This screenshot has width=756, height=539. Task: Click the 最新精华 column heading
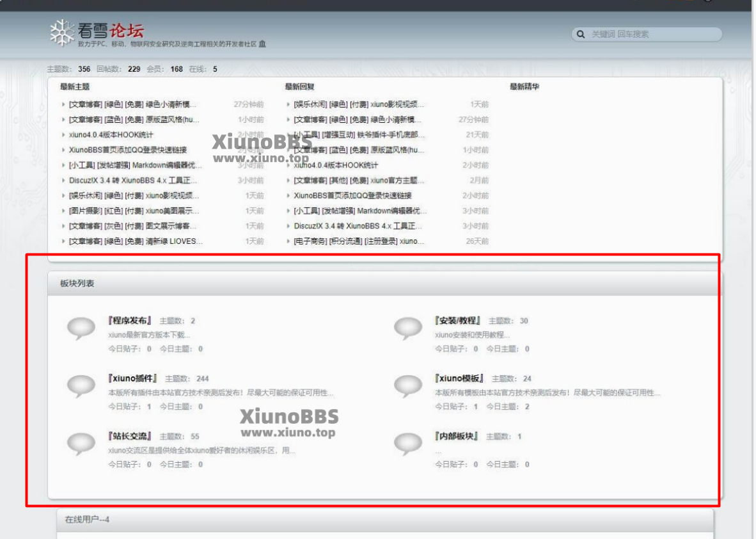524,87
